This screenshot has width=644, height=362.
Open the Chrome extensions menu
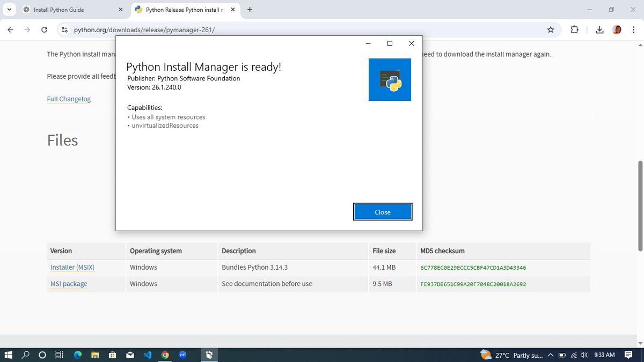(x=575, y=30)
